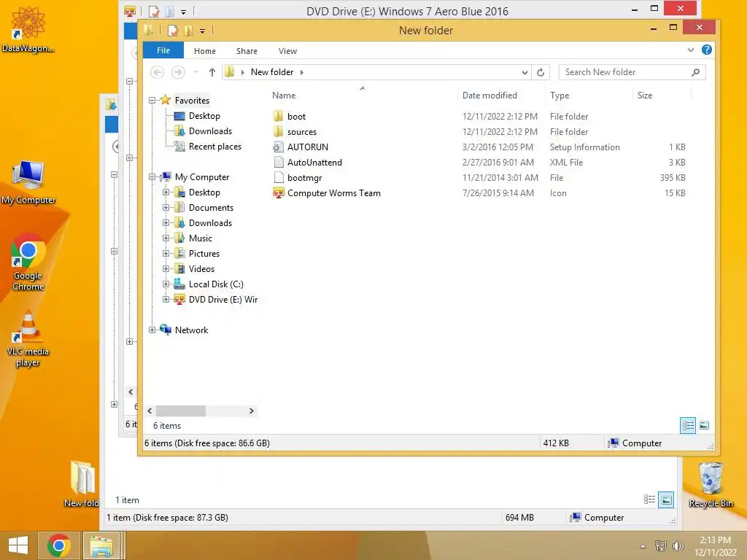The width and height of the screenshot is (747, 560).
Task: Click the volume speaker tray icon
Action: click(x=678, y=545)
